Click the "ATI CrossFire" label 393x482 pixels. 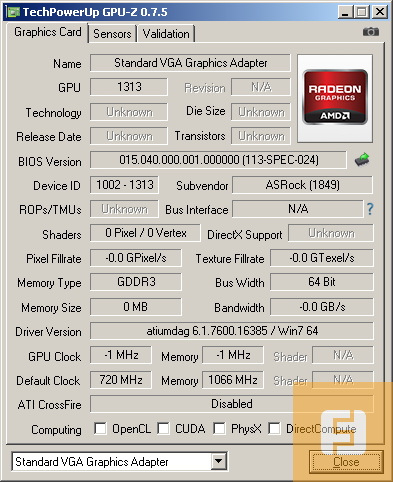(x=49, y=405)
